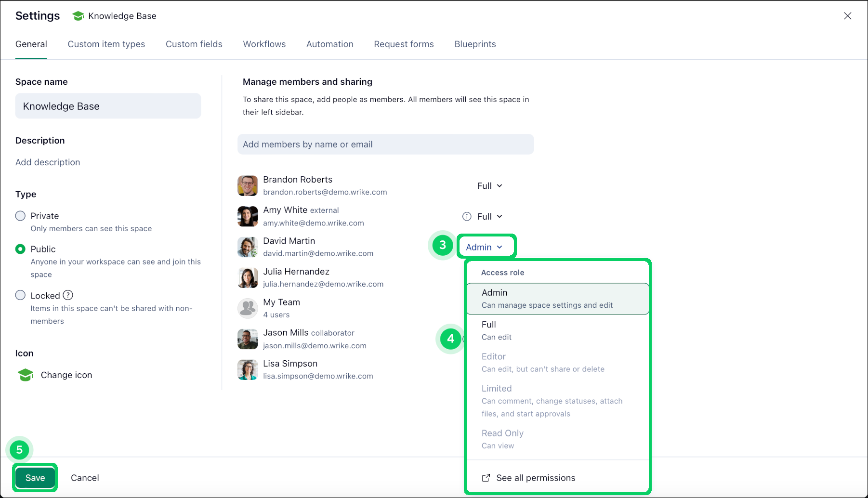Click the green graduation cap Change icon

click(x=26, y=375)
